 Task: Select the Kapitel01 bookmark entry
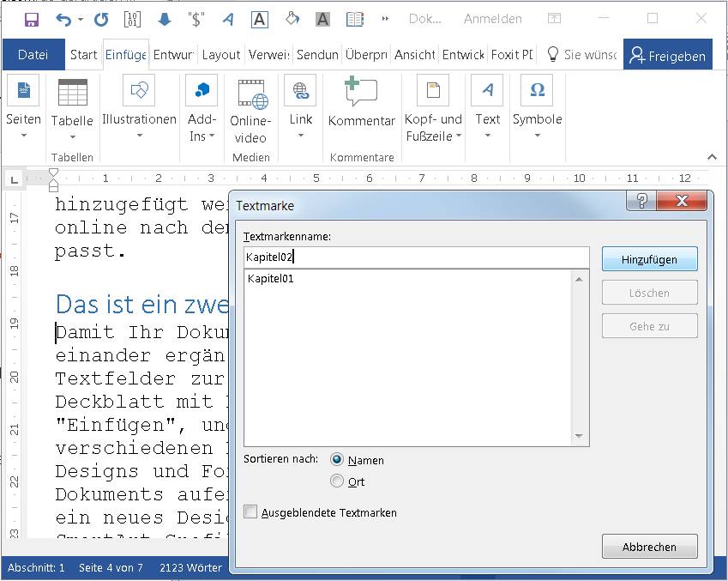(x=268, y=276)
